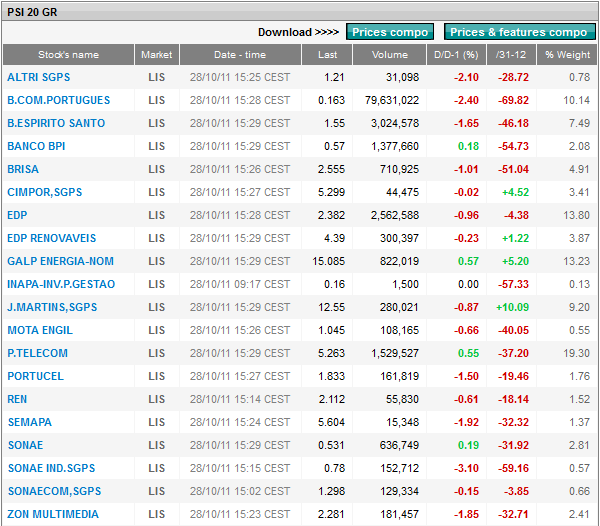Select the last price 0.163
This screenshot has width=600, height=526.
pyautogui.click(x=331, y=100)
